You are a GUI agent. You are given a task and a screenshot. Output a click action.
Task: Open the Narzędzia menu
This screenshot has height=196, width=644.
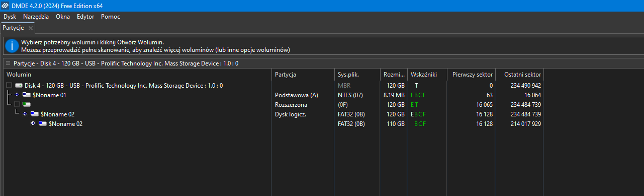(x=36, y=17)
